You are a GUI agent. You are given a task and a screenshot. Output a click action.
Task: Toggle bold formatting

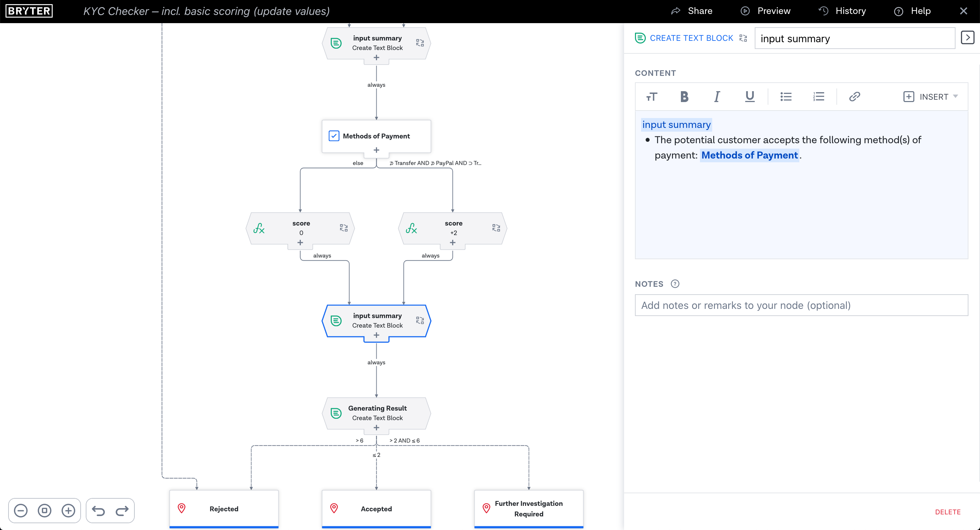684,97
